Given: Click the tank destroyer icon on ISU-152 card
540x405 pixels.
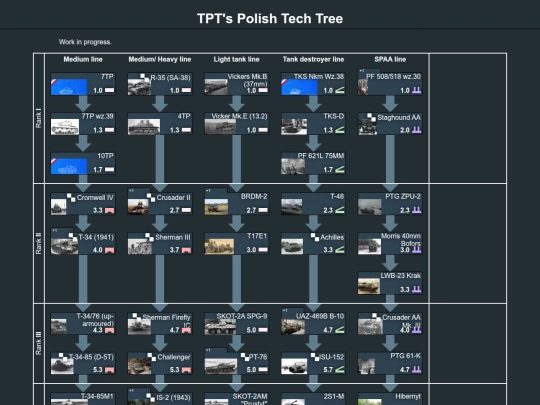Looking at the screenshot, I should [340, 370].
